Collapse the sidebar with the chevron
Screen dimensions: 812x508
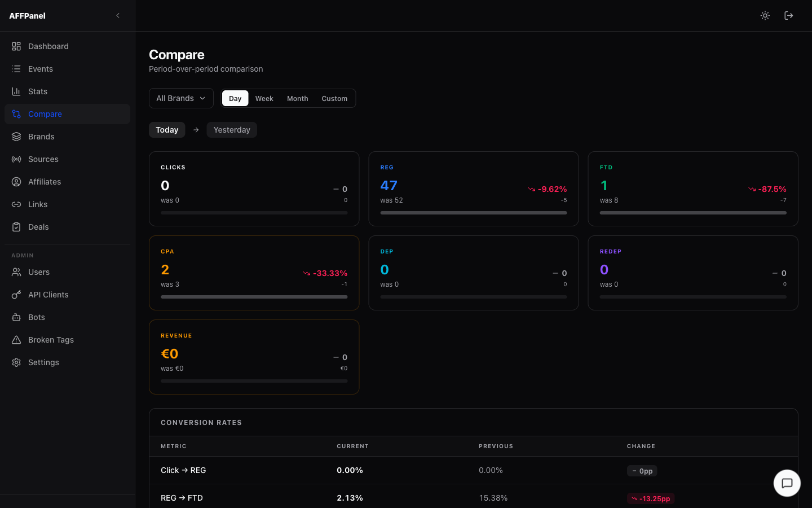pyautogui.click(x=117, y=15)
